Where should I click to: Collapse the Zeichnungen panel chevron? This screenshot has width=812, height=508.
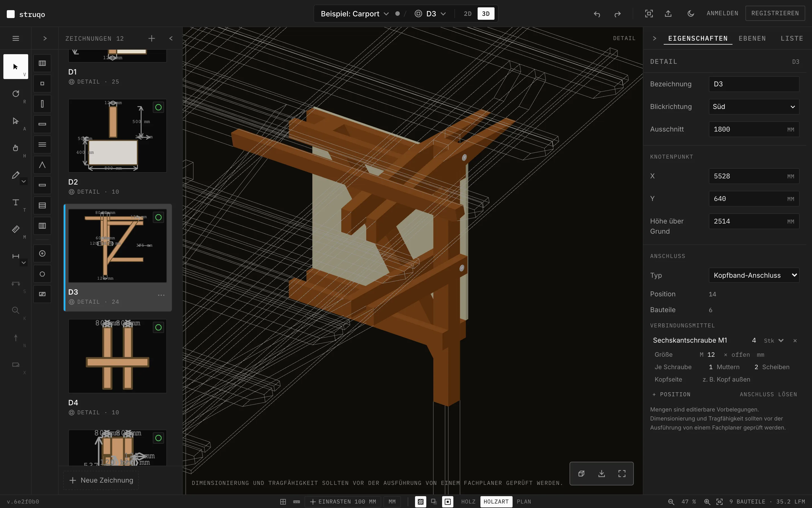(171, 38)
